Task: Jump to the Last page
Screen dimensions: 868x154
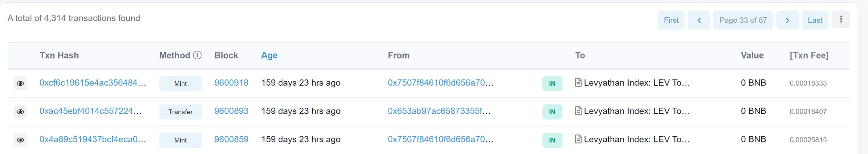Action: coord(815,20)
